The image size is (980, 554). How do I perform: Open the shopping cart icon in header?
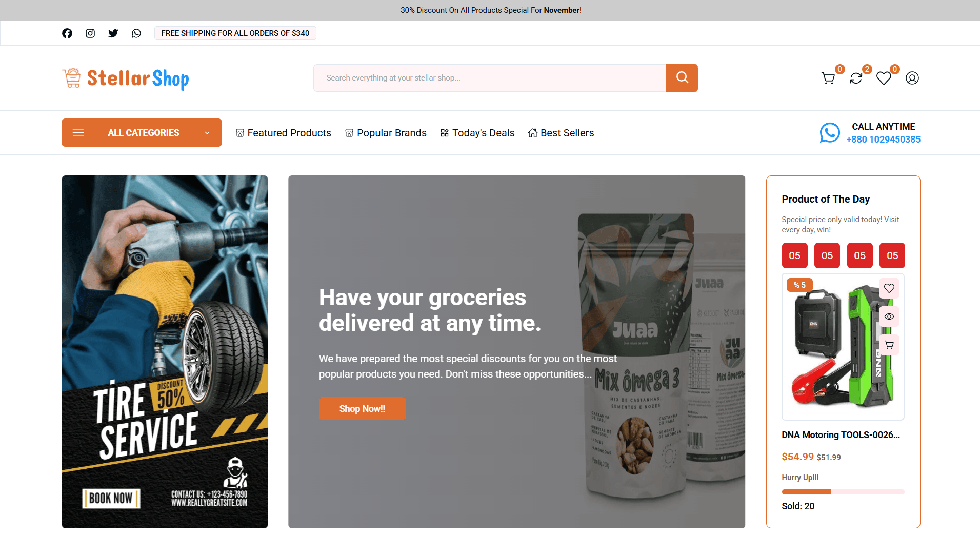click(x=828, y=78)
